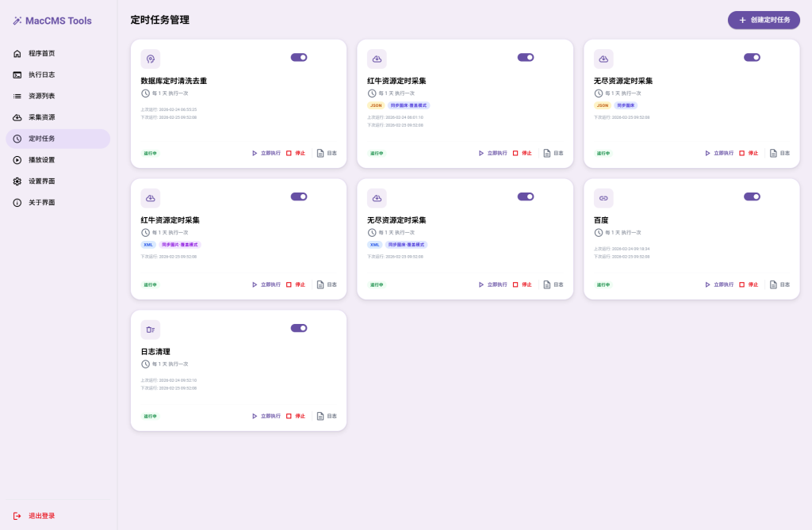Viewport: 812px width, 530px height.
Task: Toggle off the 数据库定时清洗去重 task switch
Action: coord(299,57)
